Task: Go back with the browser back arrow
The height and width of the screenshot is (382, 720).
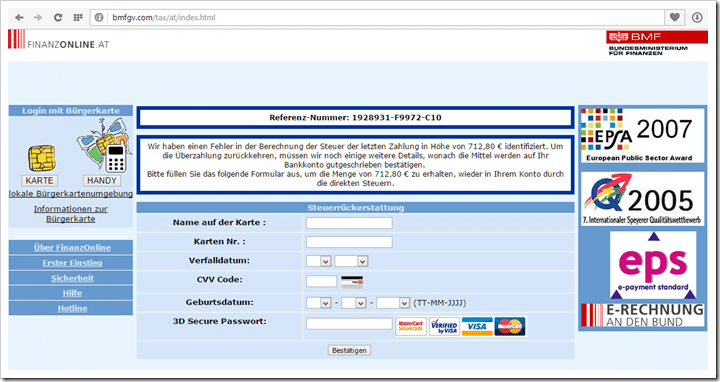Action: click(19, 17)
